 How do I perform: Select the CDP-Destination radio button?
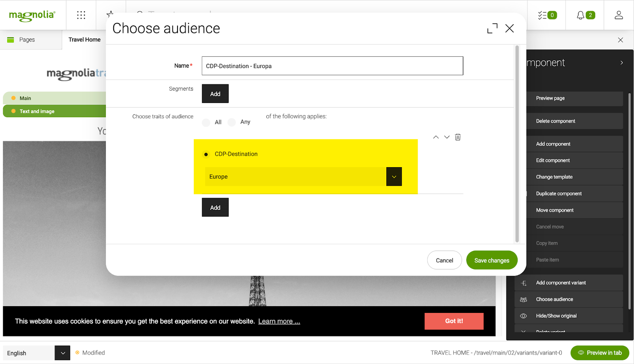pos(206,154)
